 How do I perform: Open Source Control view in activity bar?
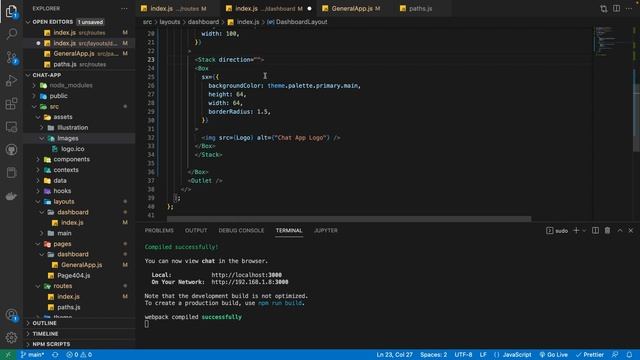click(11, 58)
